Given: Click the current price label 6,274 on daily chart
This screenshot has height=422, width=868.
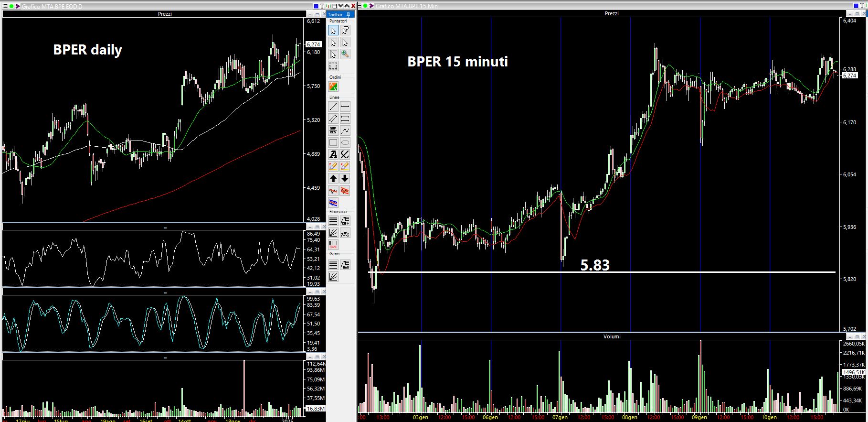Looking at the screenshot, I should (314, 44).
